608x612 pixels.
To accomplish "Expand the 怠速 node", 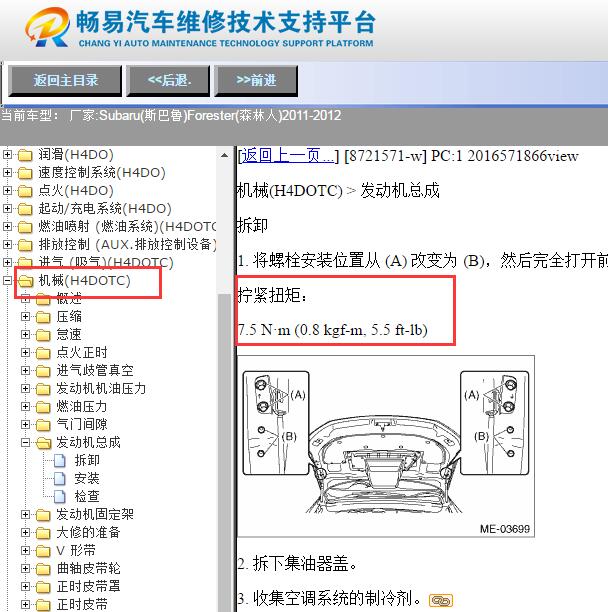I will [25, 334].
